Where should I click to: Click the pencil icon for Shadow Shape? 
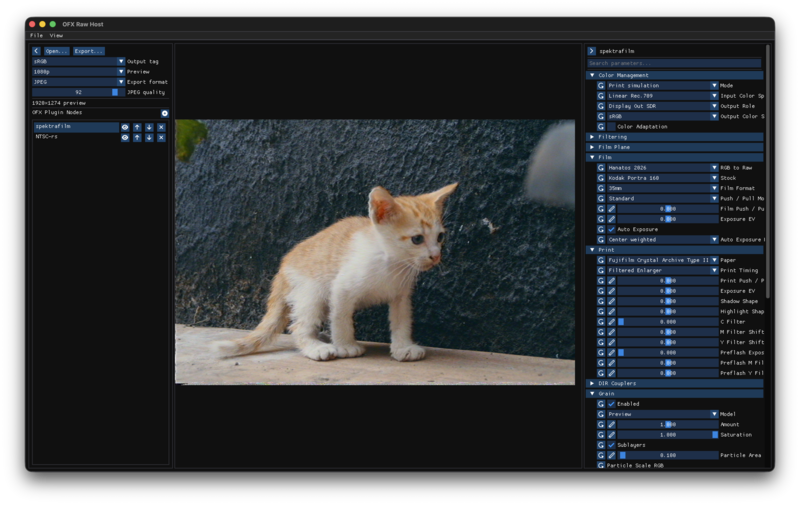click(611, 301)
